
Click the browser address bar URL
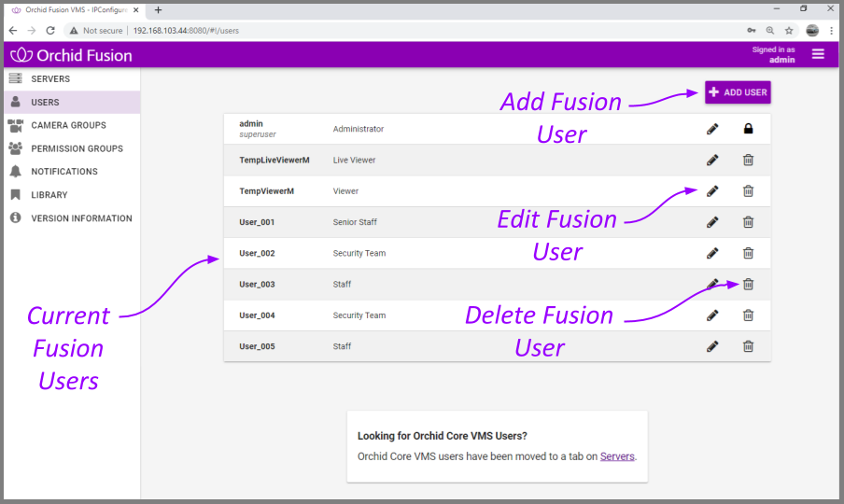click(x=186, y=31)
